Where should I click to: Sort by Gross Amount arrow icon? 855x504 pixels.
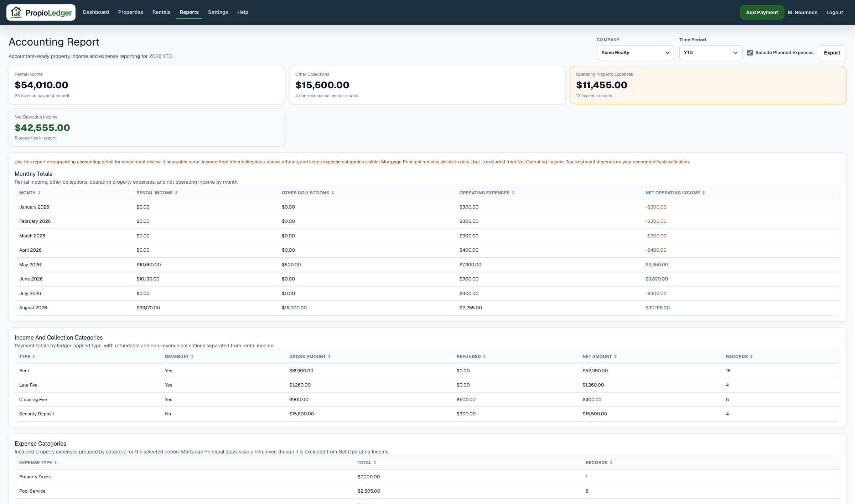(x=329, y=357)
